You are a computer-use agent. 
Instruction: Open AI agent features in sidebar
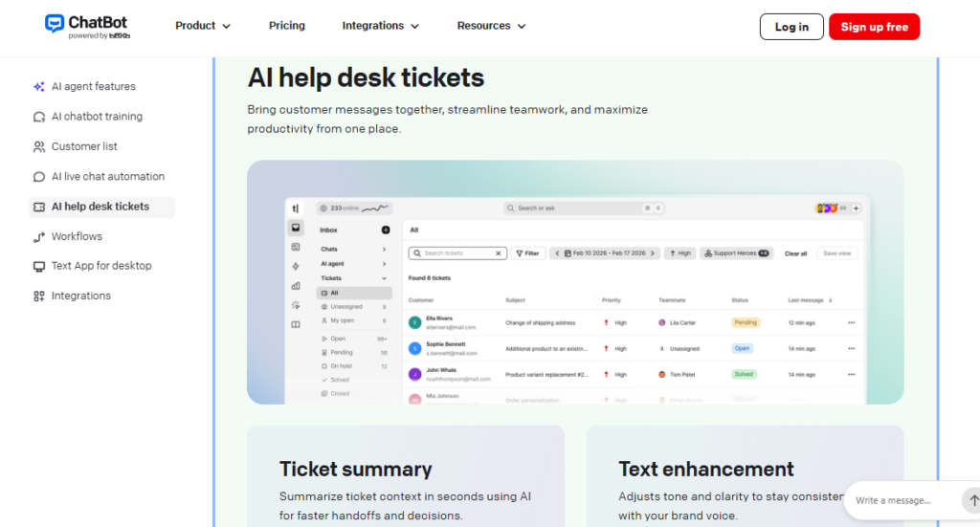pos(93,87)
